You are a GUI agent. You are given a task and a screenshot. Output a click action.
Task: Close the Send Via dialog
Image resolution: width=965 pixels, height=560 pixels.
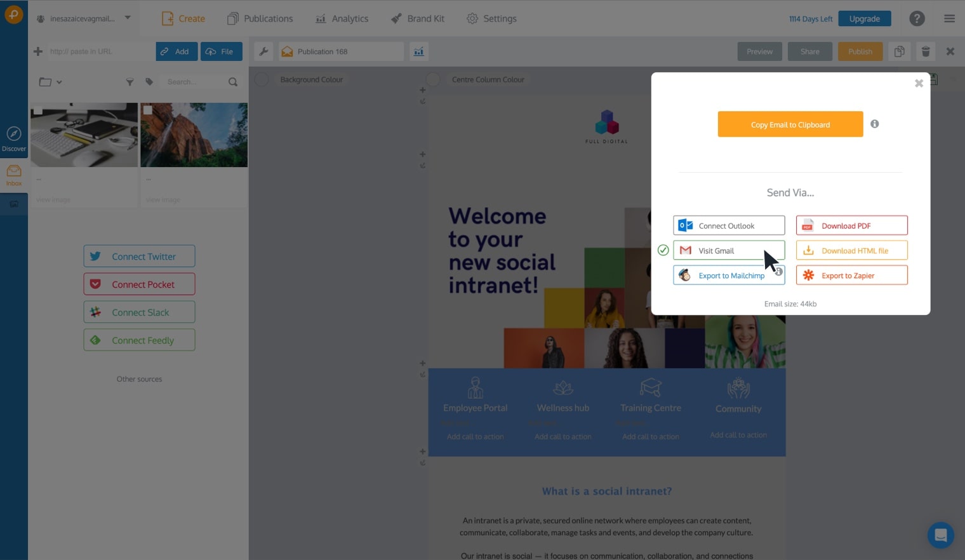click(x=918, y=83)
